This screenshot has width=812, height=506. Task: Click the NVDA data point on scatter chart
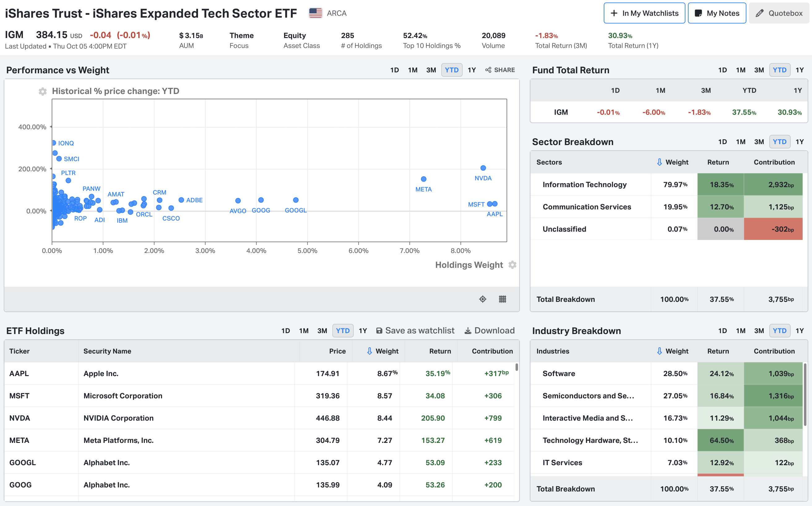(x=483, y=168)
